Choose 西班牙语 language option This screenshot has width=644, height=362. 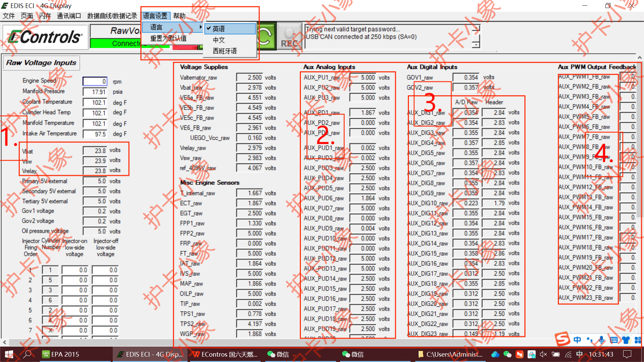point(225,51)
